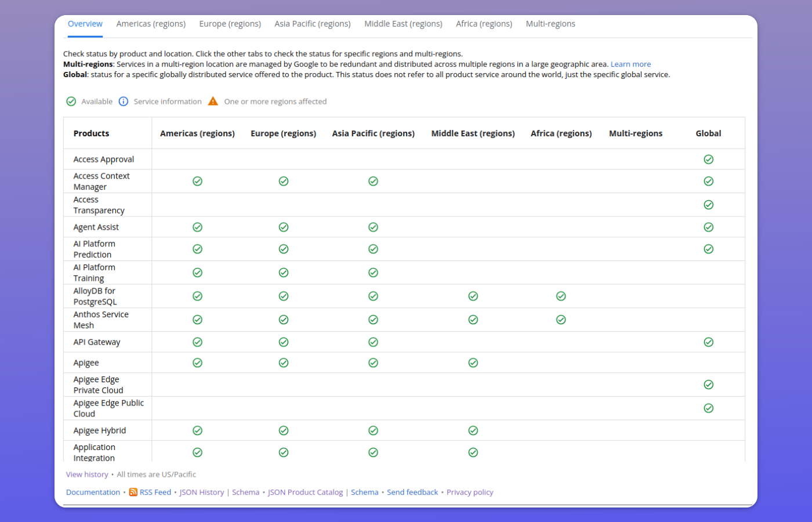This screenshot has height=522, width=812.
Task: Click Agent Assist Global checkmark
Action: [708, 227]
